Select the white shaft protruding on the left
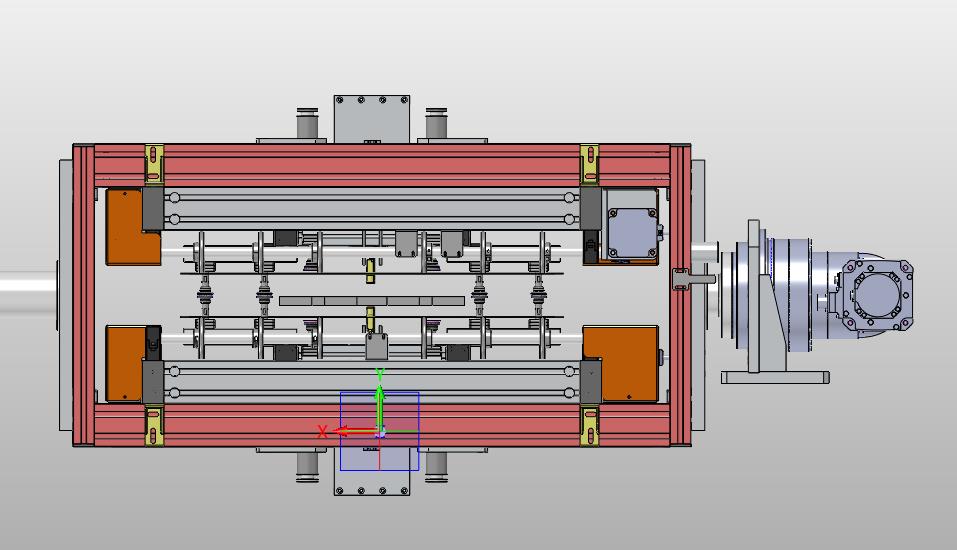 click(x=29, y=292)
